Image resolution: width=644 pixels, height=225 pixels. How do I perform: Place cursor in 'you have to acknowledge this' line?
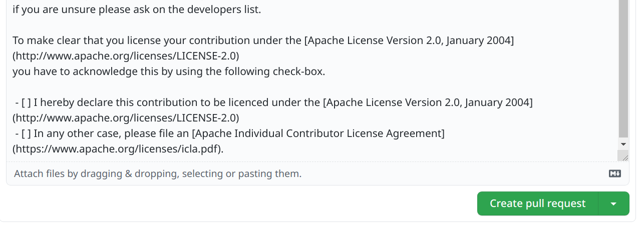[x=100, y=71]
